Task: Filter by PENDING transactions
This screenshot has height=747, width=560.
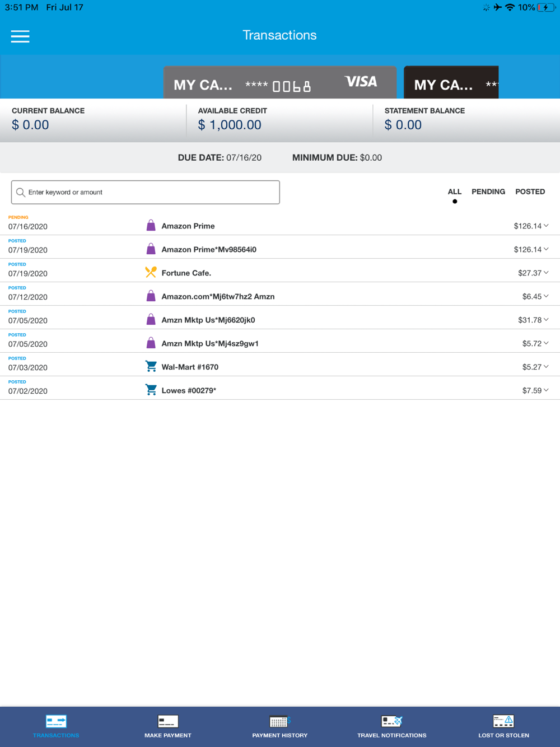Action: [488, 192]
